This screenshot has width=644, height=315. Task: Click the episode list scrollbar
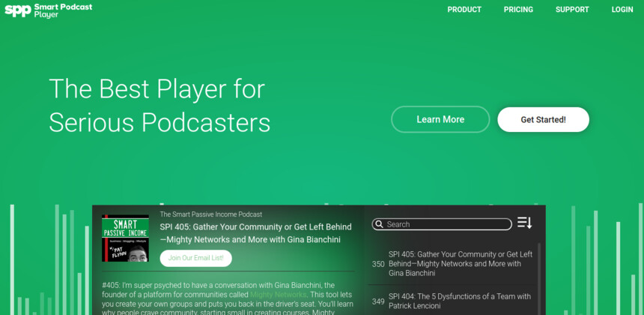click(x=539, y=279)
